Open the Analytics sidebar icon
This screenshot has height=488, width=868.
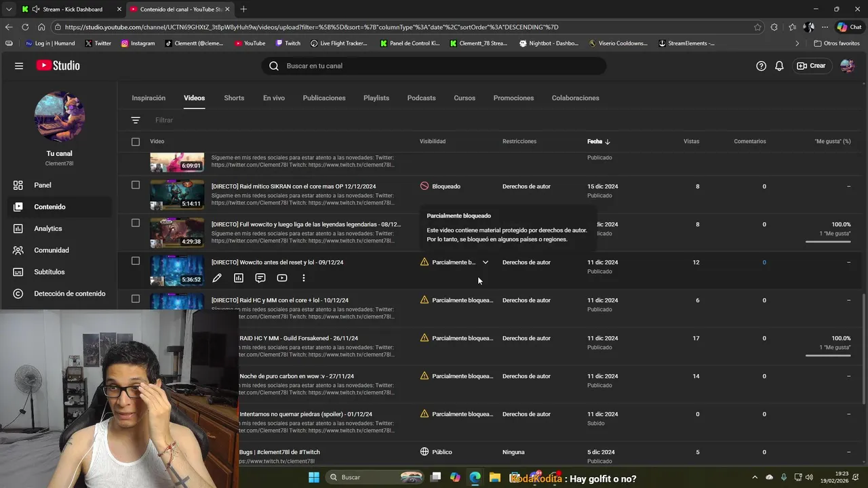[x=18, y=228]
